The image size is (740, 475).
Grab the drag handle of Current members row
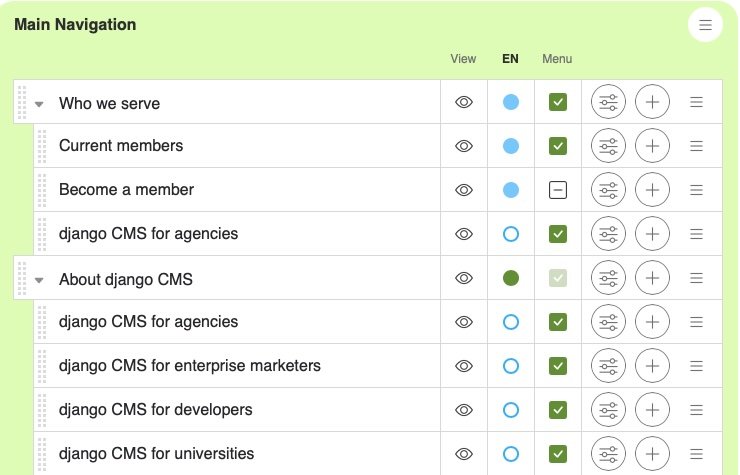tap(42, 146)
